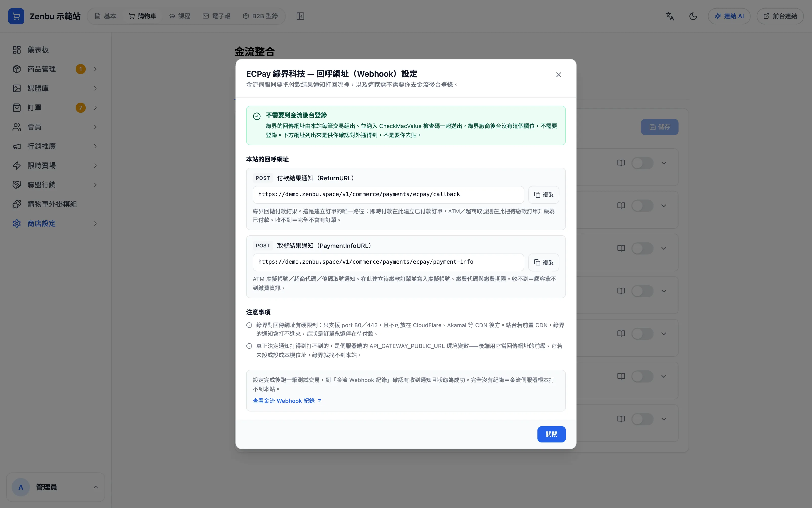Screen dimensions: 812x508
Task: Switch to dark mode moon icon
Action: 693,16
